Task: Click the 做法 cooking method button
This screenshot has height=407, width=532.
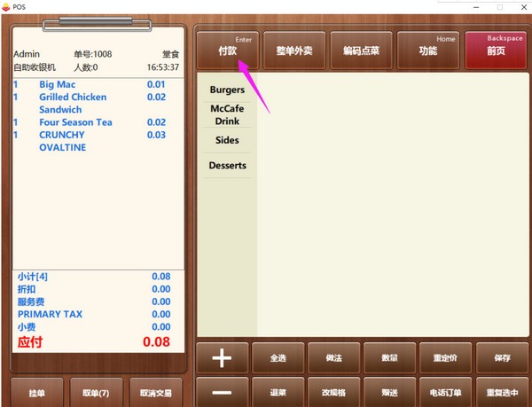Action: [x=334, y=358]
